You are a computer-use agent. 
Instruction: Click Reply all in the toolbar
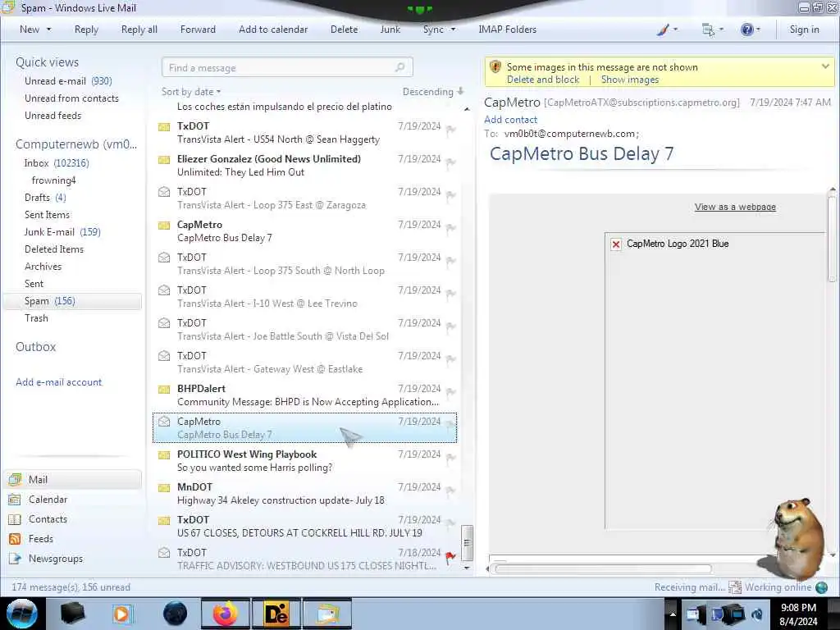point(139,30)
